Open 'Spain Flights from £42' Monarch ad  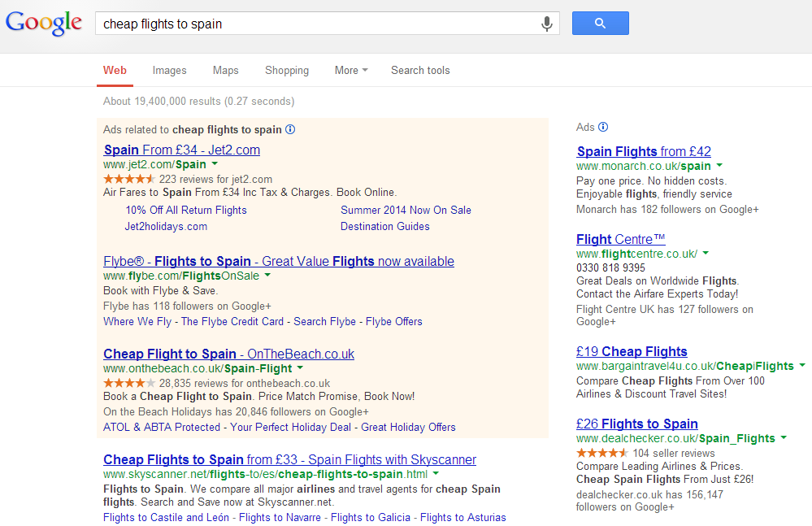[x=644, y=152]
